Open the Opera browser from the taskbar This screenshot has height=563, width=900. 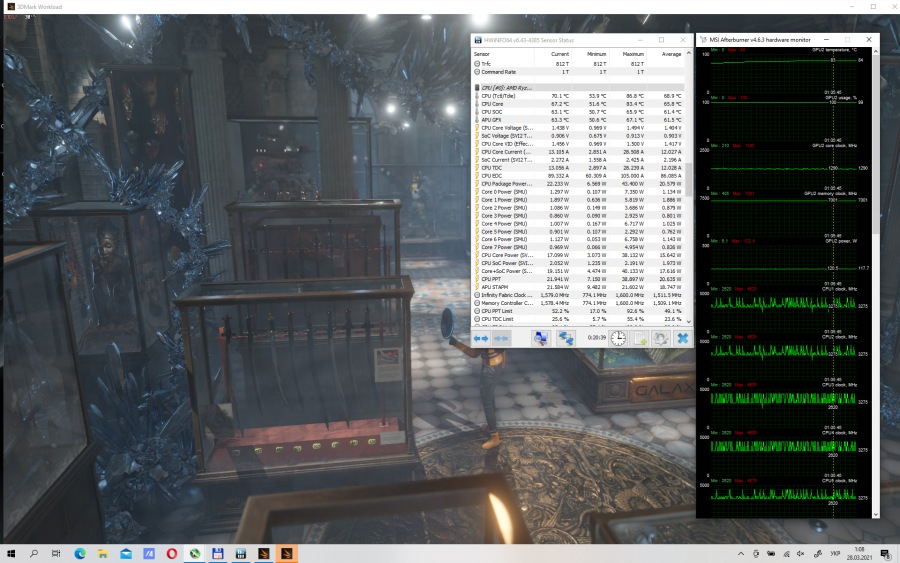click(172, 553)
